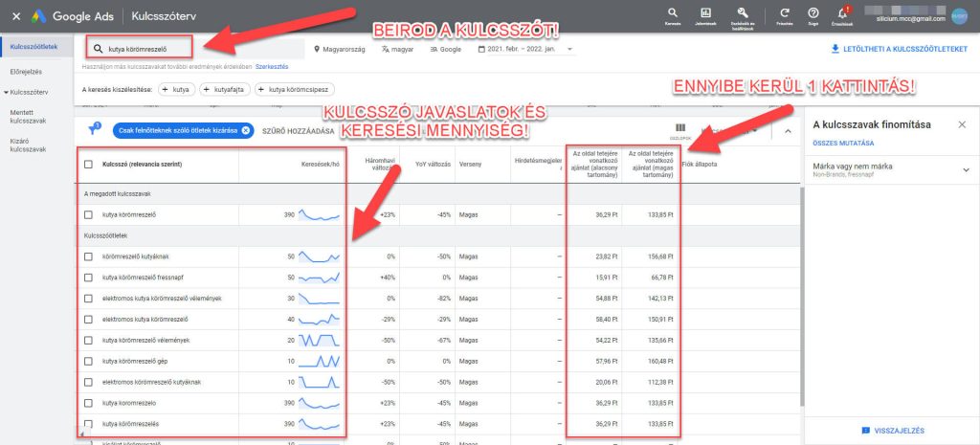This screenshot has height=445, width=980.
Task: Open the tools and settings wrench icon
Action: [742, 12]
